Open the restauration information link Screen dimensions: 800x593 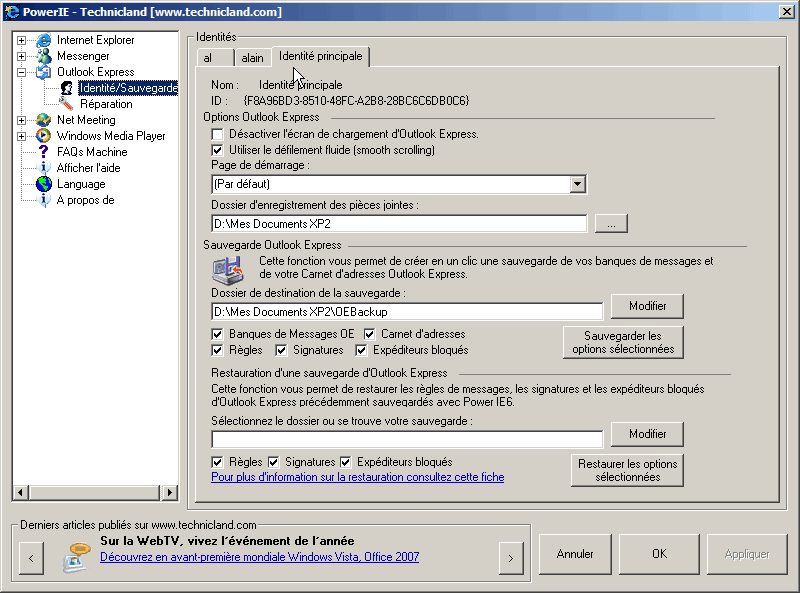[x=358, y=477]
